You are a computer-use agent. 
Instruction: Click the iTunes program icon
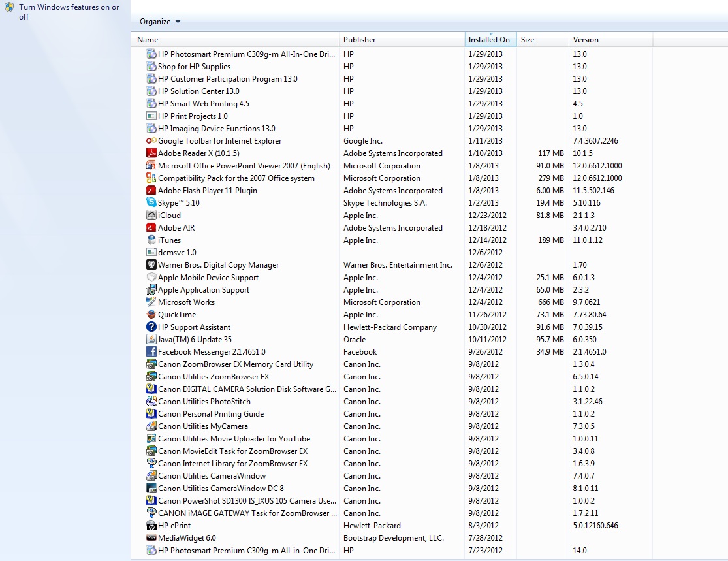(151, 240)
